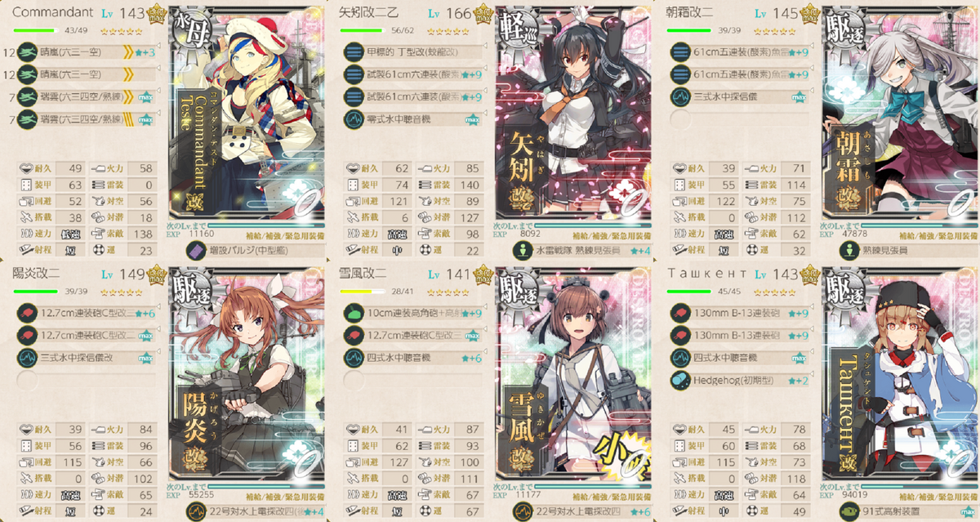Select the 甲標的 丁型改 equipment icon on 矢矧改二乙
This screenshot has height=522, width=980.
(354, 52)
